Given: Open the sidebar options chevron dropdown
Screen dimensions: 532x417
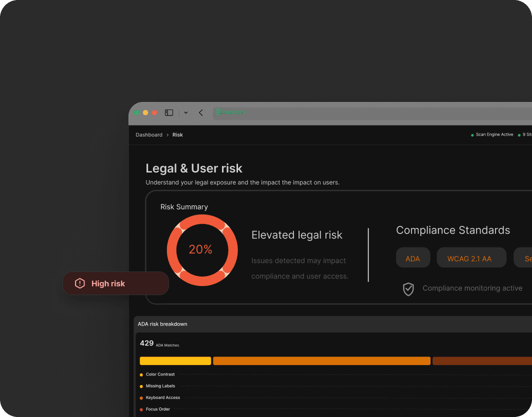Looking at the screenshot, I should [186, 112].
